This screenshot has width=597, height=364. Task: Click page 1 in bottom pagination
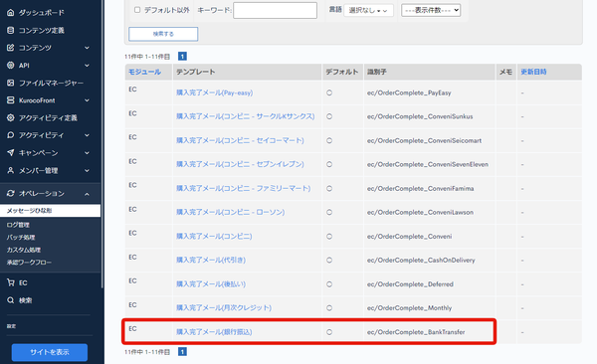pos(182,352)
